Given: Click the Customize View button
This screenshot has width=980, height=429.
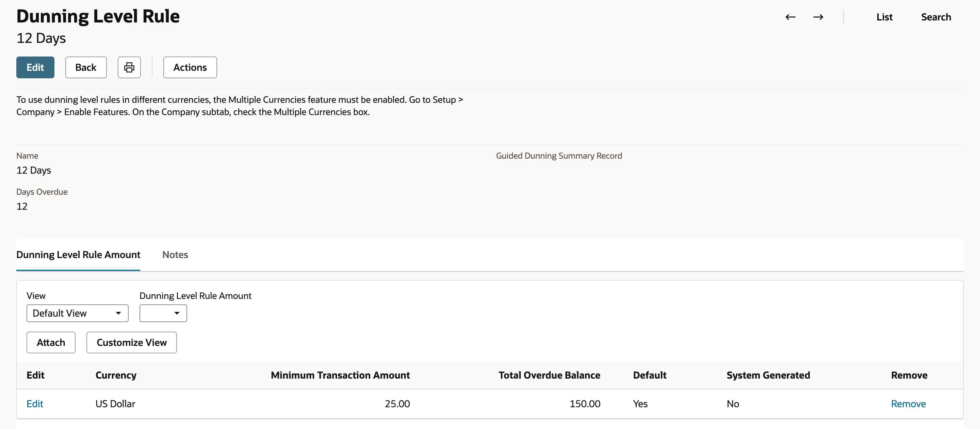Looking at the screenshot, I should 132,342.
